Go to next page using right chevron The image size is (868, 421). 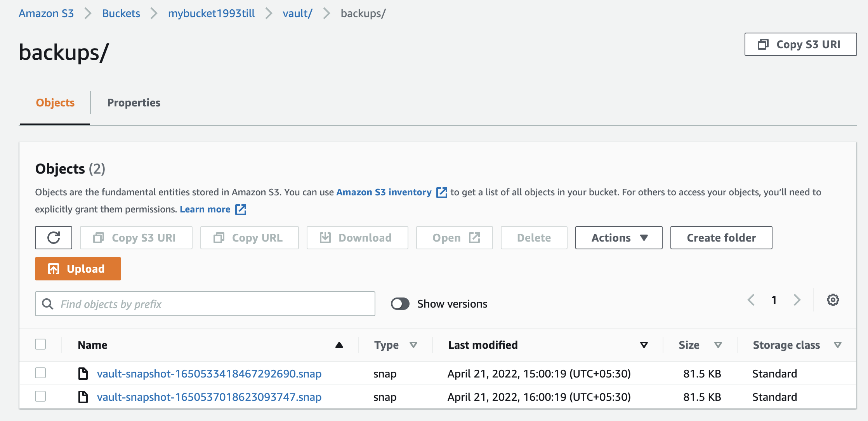coord(797,300)
